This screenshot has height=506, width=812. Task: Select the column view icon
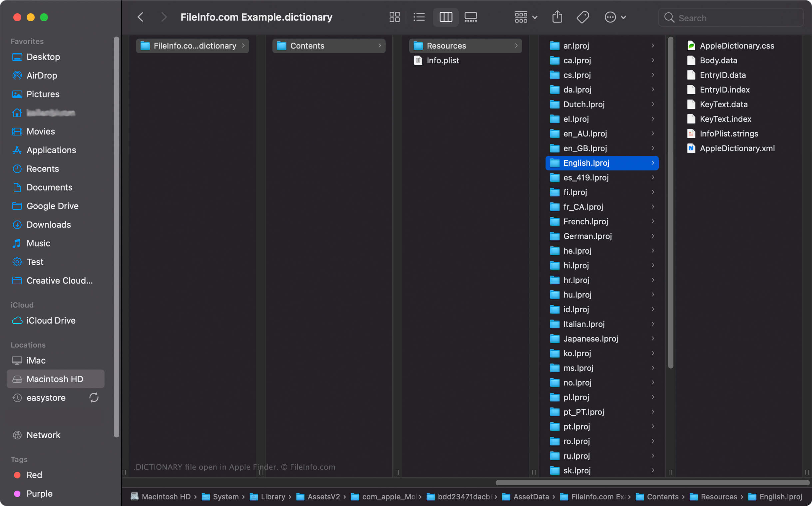(445, 17)
